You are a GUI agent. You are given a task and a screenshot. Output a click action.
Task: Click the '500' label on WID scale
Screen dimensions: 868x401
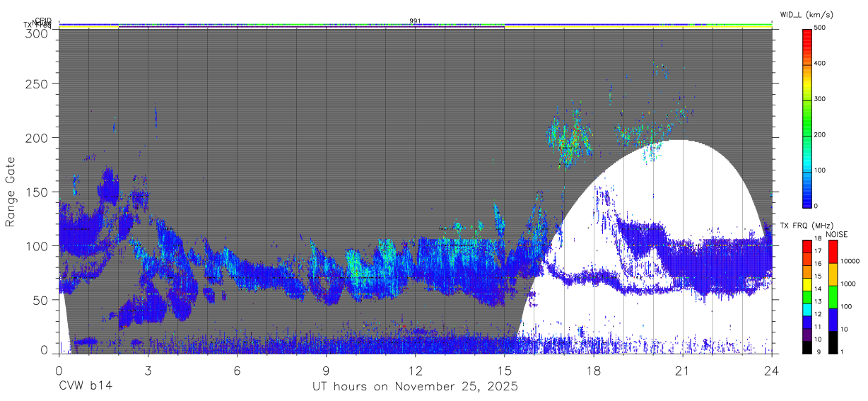[820, 28]
